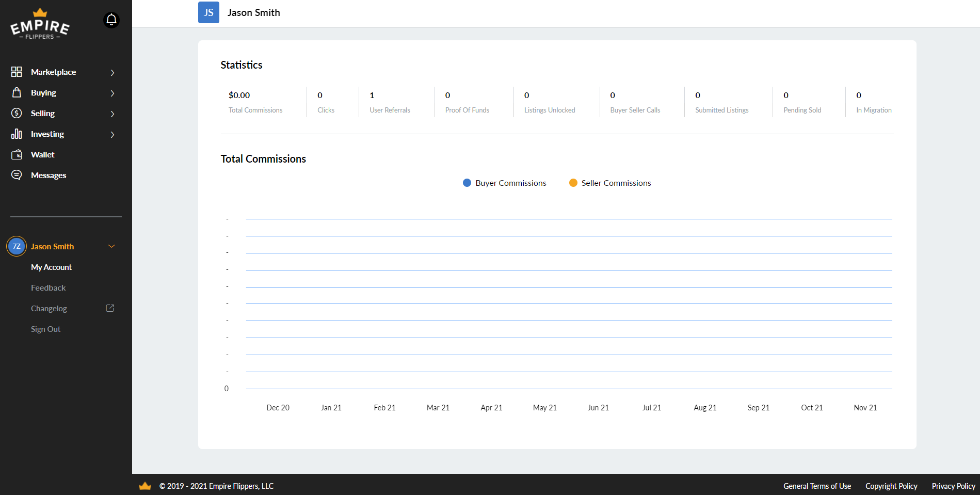Open the Changelog link
980x495 pixels.
click(49, 308)
